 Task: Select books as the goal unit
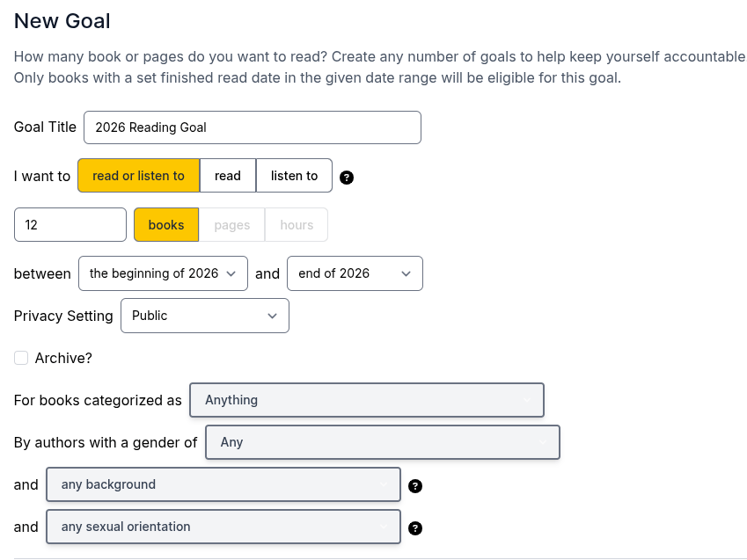(166, 225)
